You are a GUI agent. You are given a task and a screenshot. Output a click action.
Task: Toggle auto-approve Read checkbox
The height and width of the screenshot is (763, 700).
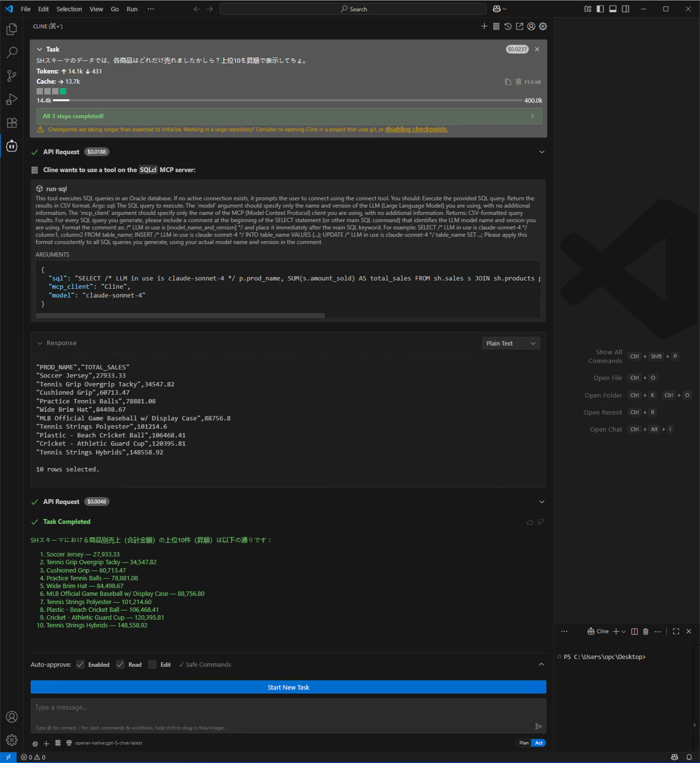click(120, 664)
